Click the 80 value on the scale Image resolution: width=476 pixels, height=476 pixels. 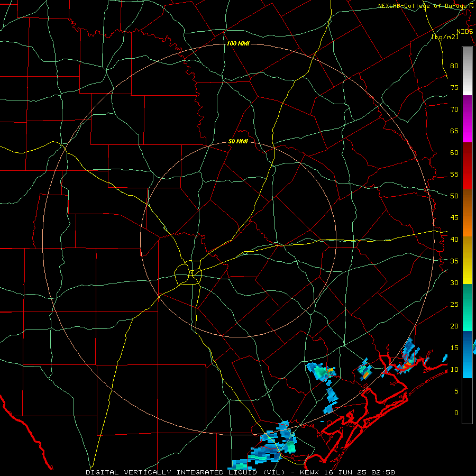click(454, 66)
